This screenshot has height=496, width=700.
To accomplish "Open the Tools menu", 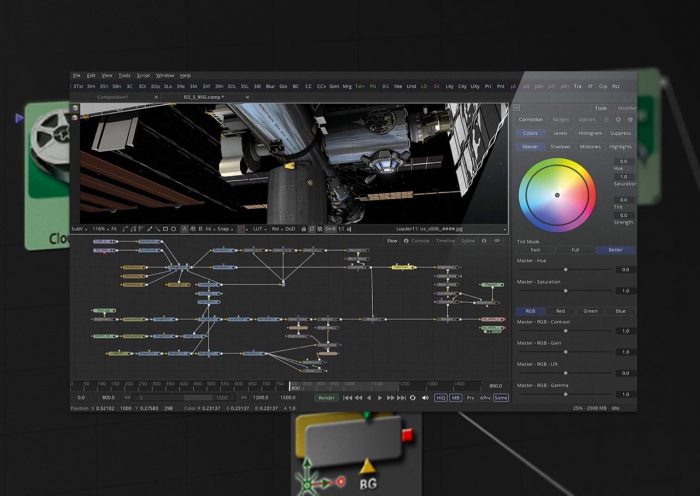I will 124,75.
